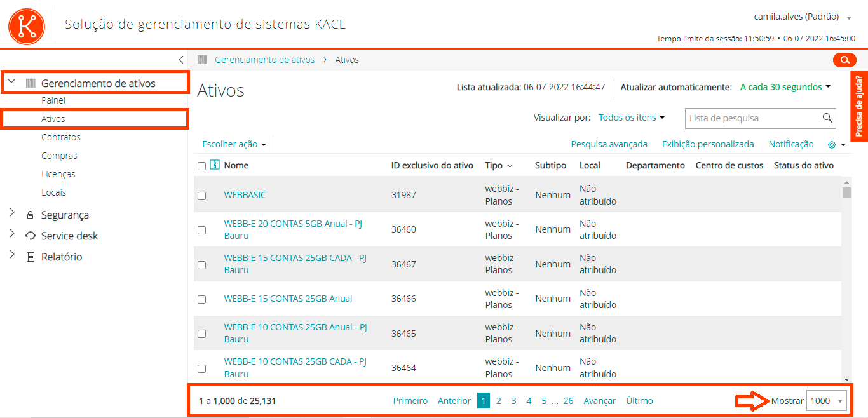Collapse the left sidebar with chevron
The height and width of the screenshot is (418, 868).
(181, 60)
